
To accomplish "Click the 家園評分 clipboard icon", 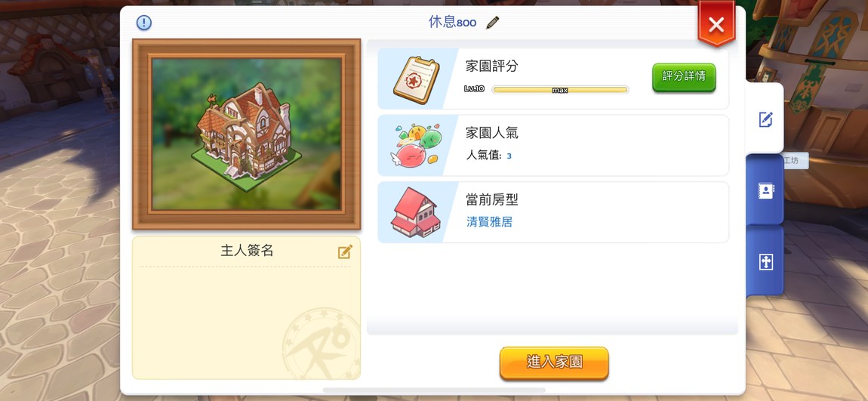I will click(x=417, y=80).
